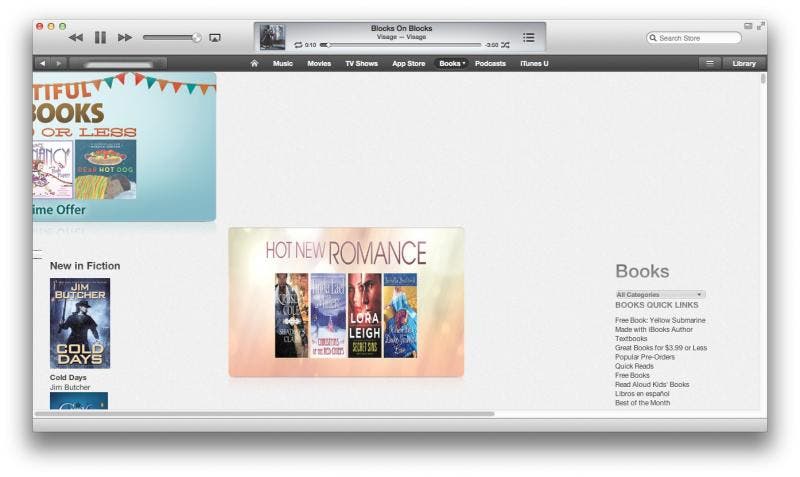Screen dimensions: 800x477
Task: Open the Best of the Month link
Action: pyautogui.click(x=643, y=403)
